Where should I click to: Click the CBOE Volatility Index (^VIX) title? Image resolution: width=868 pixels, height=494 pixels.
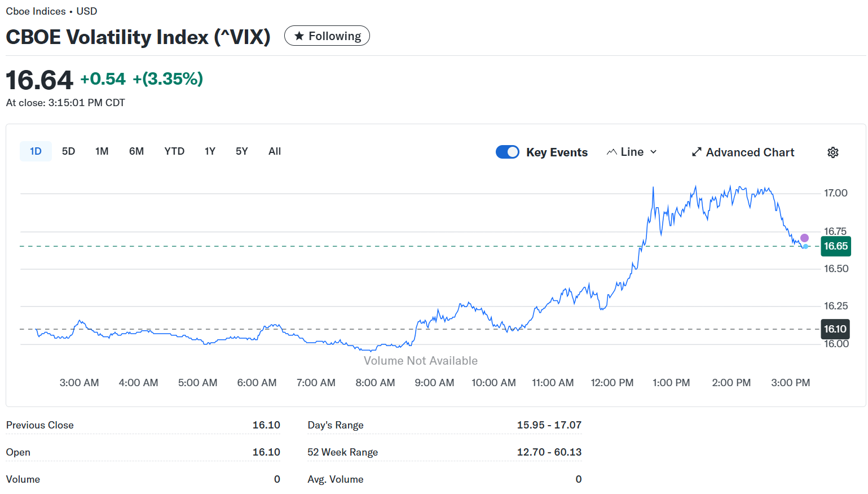pos(138,37)
